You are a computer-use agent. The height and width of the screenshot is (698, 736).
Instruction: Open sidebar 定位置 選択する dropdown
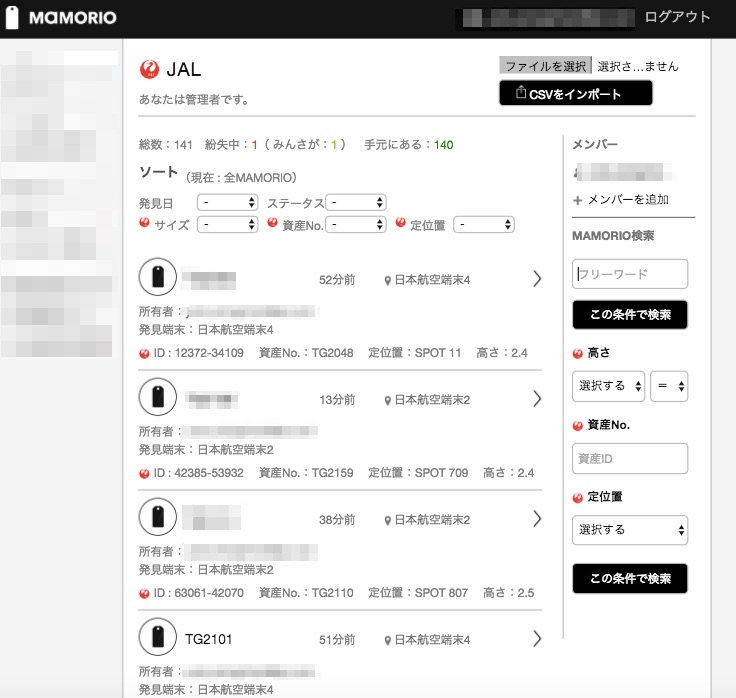click(x=630, y=530)
